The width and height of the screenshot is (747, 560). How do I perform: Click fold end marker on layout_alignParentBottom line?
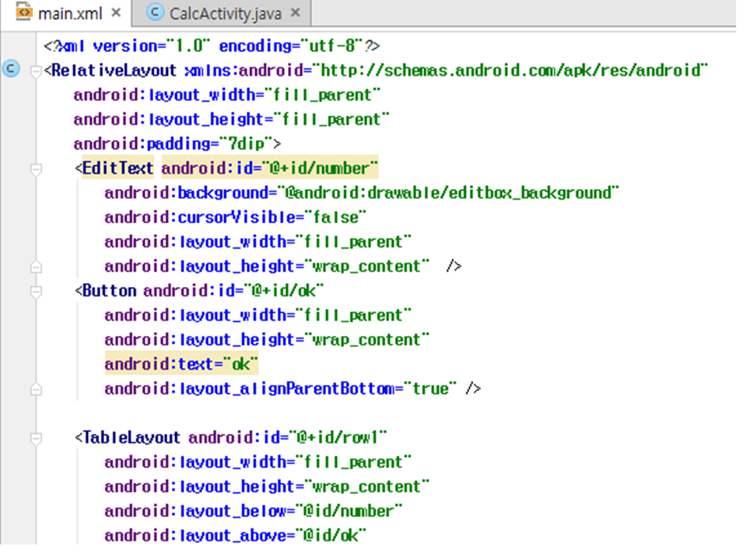(x=35, y=389)
